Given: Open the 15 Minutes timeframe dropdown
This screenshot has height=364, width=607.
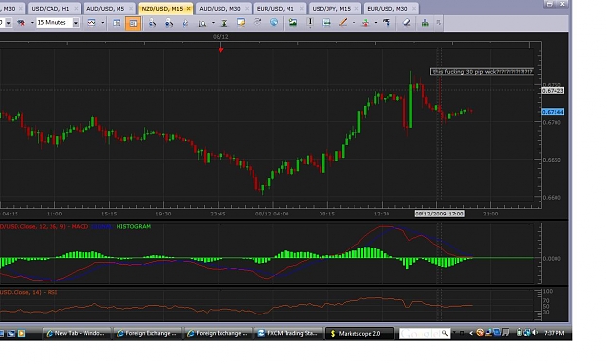Looking at the screenshot, I should (x=76, y=23).
